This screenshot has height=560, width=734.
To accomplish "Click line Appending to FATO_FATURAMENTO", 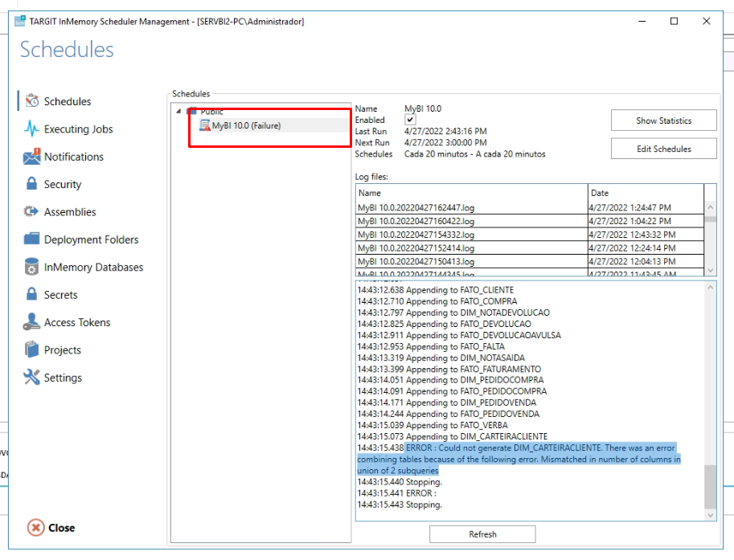I will [449, 369].
